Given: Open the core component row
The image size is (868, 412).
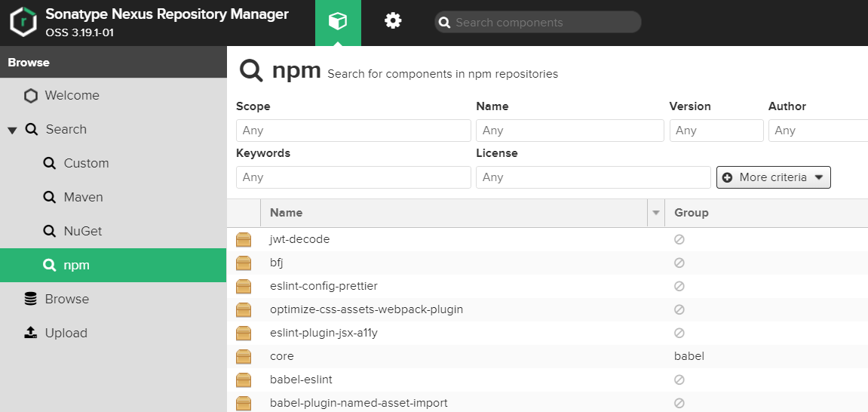Looking at the screenshot, I should pos(547,356).
